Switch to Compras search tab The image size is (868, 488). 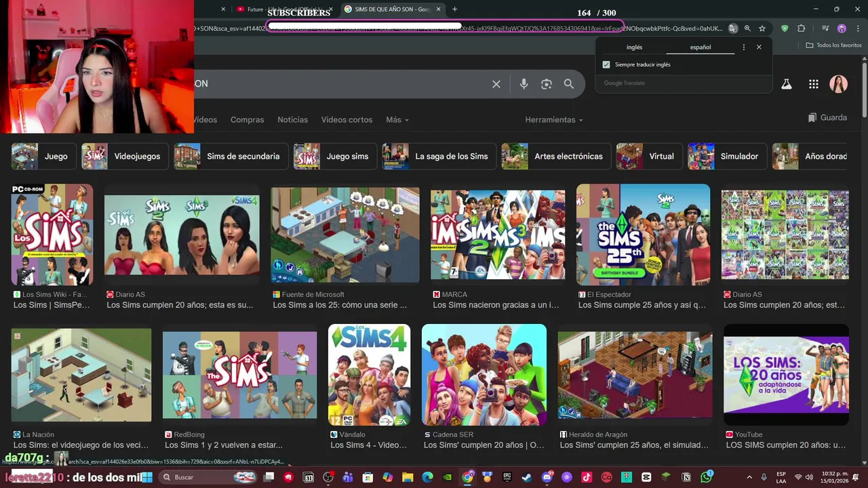tap(247, 119)
